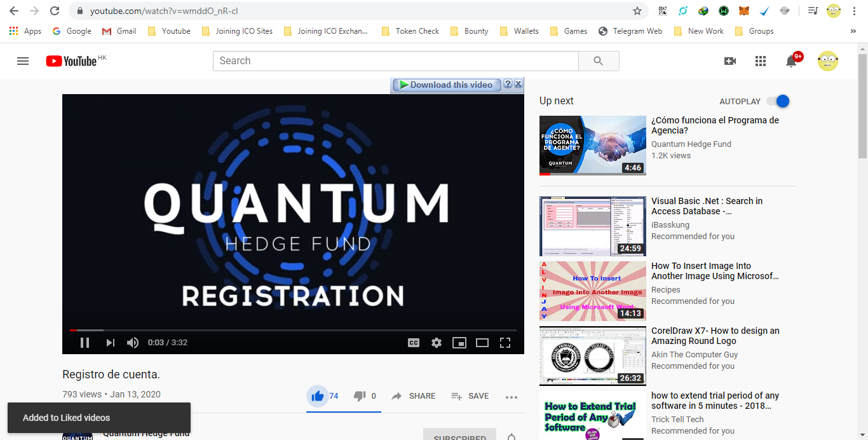Open the Groups bookmarks folder
This screenshot has height=440, width=868.
pos(754,31)
